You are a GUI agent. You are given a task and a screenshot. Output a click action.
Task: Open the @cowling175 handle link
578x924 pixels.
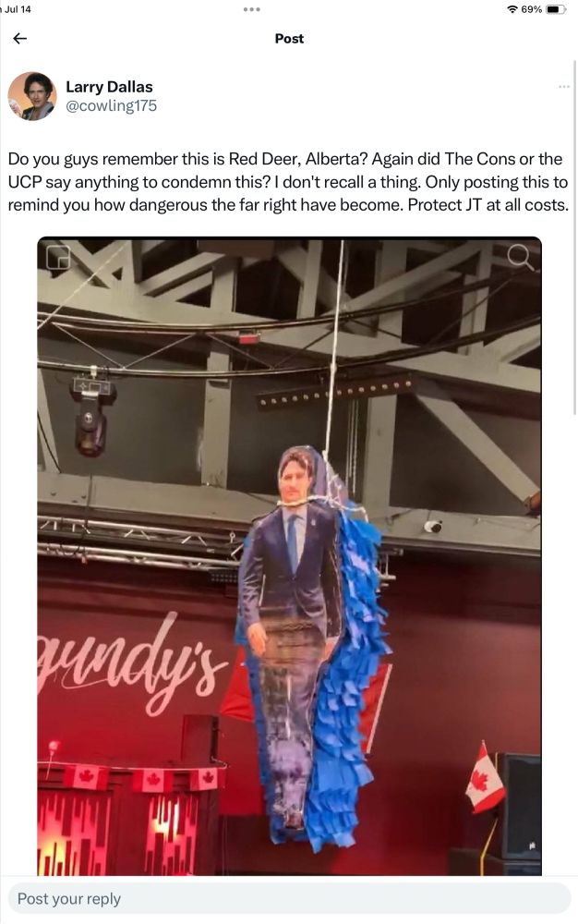click(x=111, y=105)
